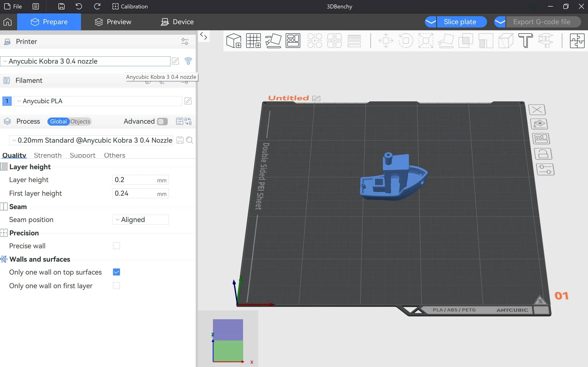
Task: Select the blue 3DBenchy boat model
Action: click(x=394, y=177)
